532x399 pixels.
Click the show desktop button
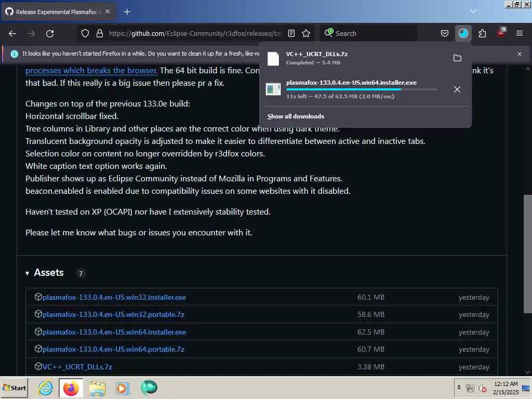(x=526, y=388)
